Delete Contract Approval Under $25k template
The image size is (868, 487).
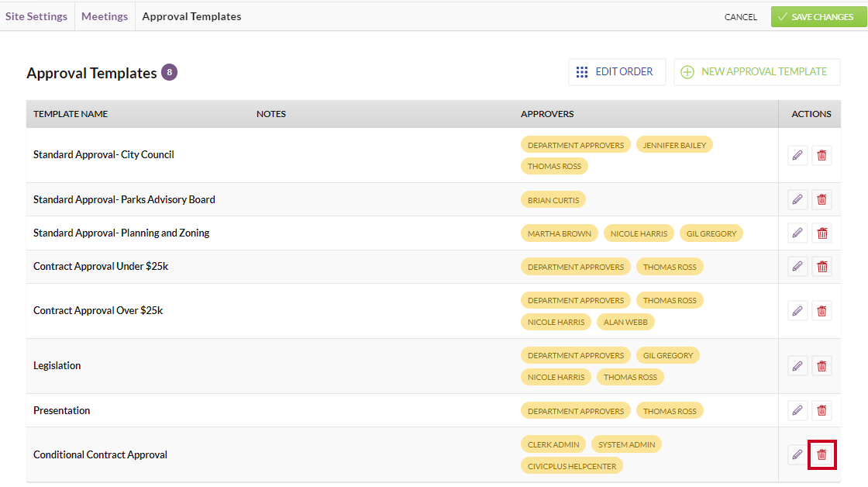(x=822, y=267)
